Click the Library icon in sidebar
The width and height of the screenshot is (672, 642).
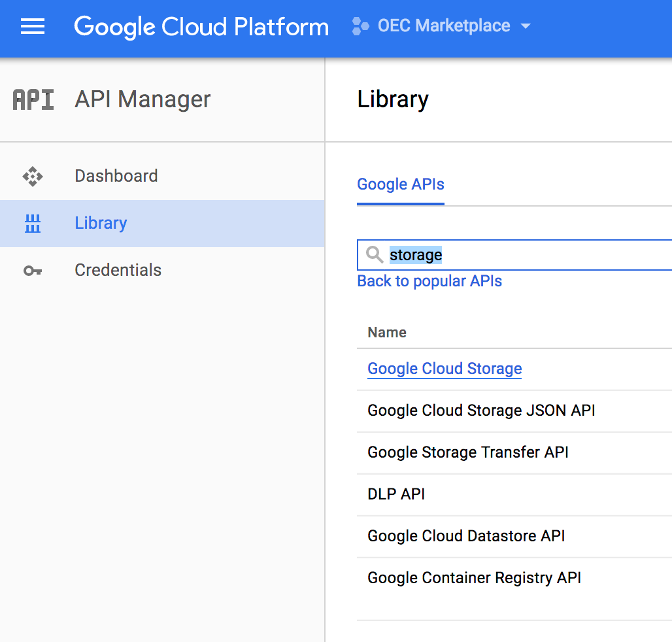point(33,224)
